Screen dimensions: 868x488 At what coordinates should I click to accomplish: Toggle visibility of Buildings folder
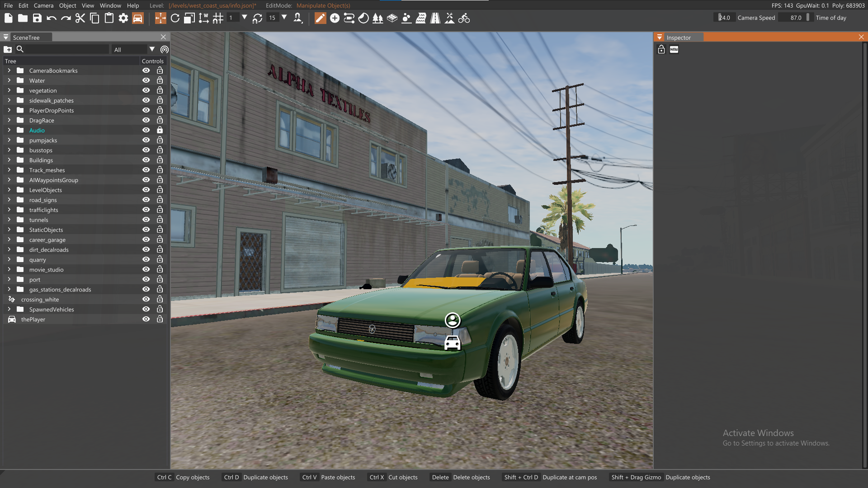[146, 160]
